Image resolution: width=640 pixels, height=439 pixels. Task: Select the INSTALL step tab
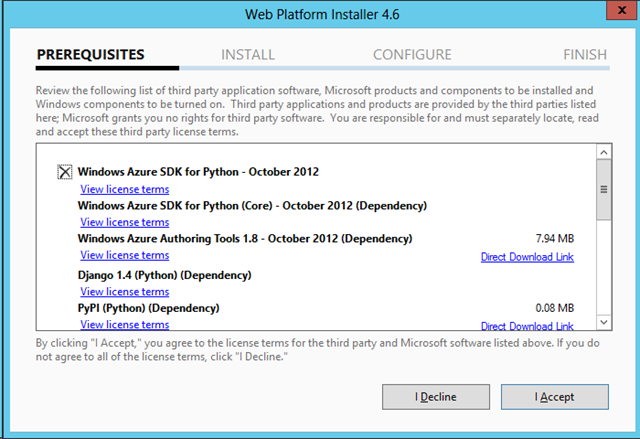(248, 55)
